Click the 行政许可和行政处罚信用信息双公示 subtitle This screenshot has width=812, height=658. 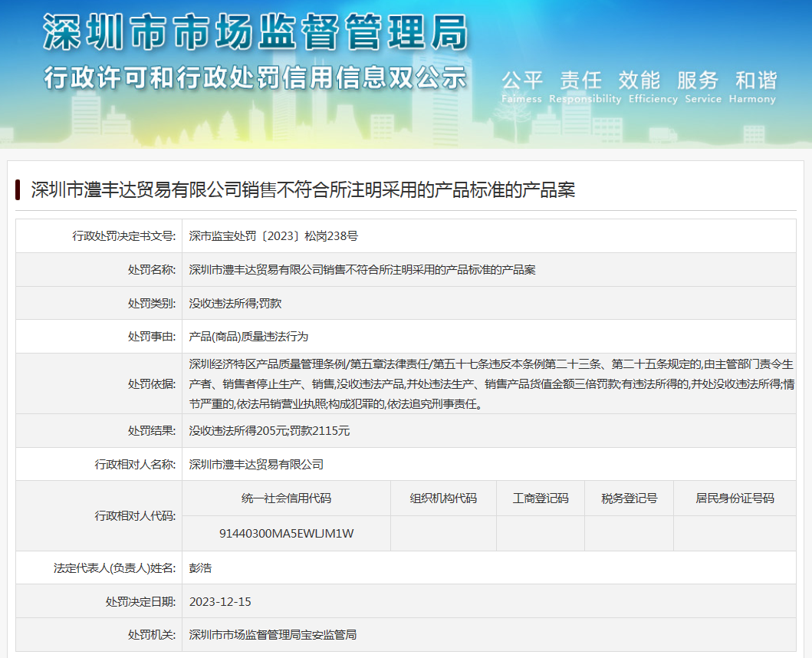[x=255, y=77]
